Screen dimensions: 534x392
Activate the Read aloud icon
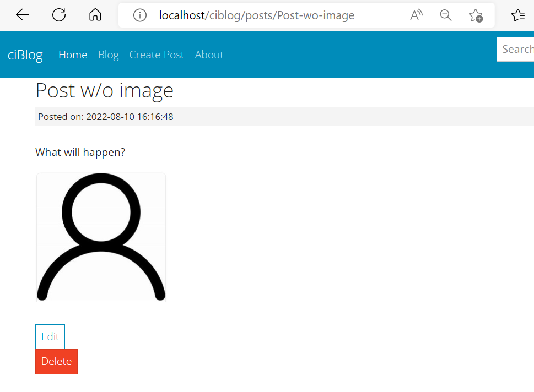pyautogui.click(x=416, y=15)
